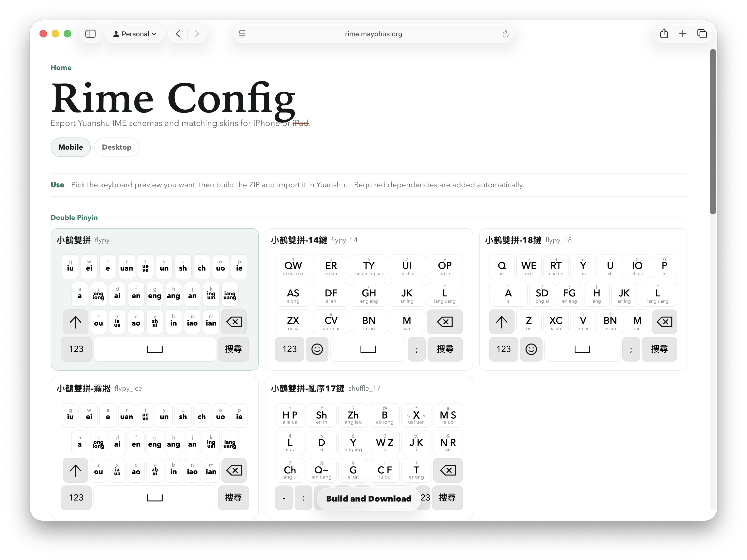Image resolution: width=747 pixels, height=560 pixels.
Task: Select the 小鶴雙拼-18鍵 flypy_18 card
Action: click(x=583, y=299)
